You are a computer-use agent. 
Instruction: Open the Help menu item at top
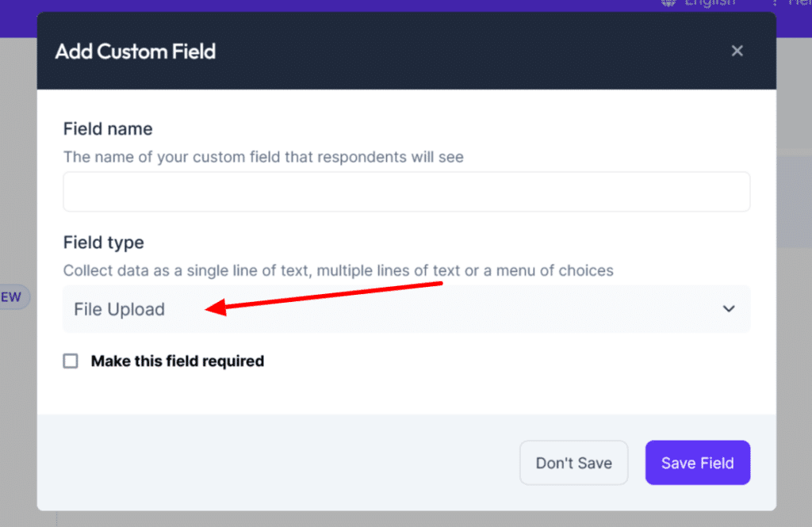799,3
